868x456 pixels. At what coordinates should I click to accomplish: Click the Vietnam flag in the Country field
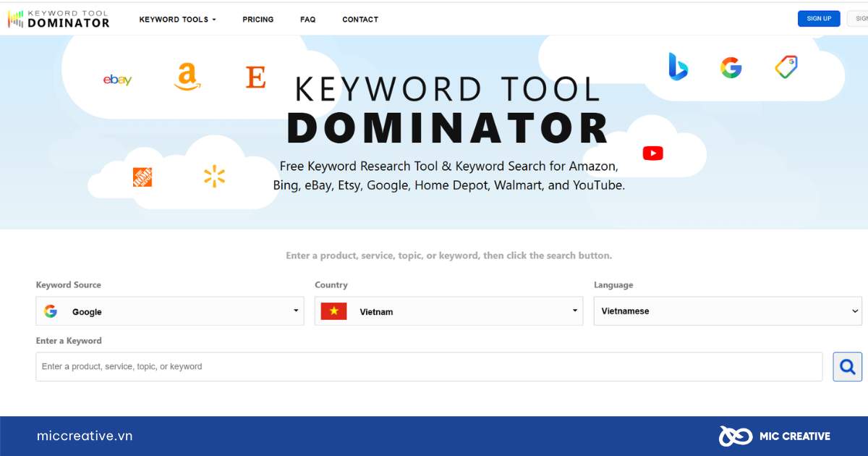pyautogui.click(x=334, y=311)
